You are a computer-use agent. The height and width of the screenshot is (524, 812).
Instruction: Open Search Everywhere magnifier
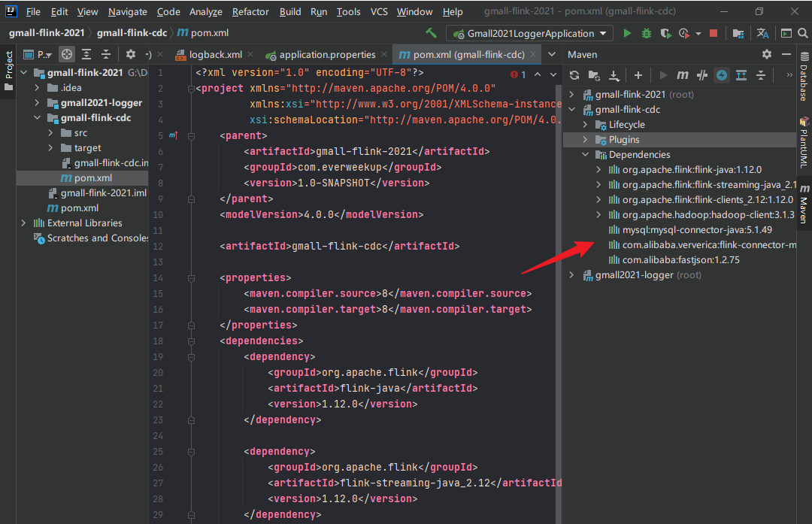(x=803, y=33)
